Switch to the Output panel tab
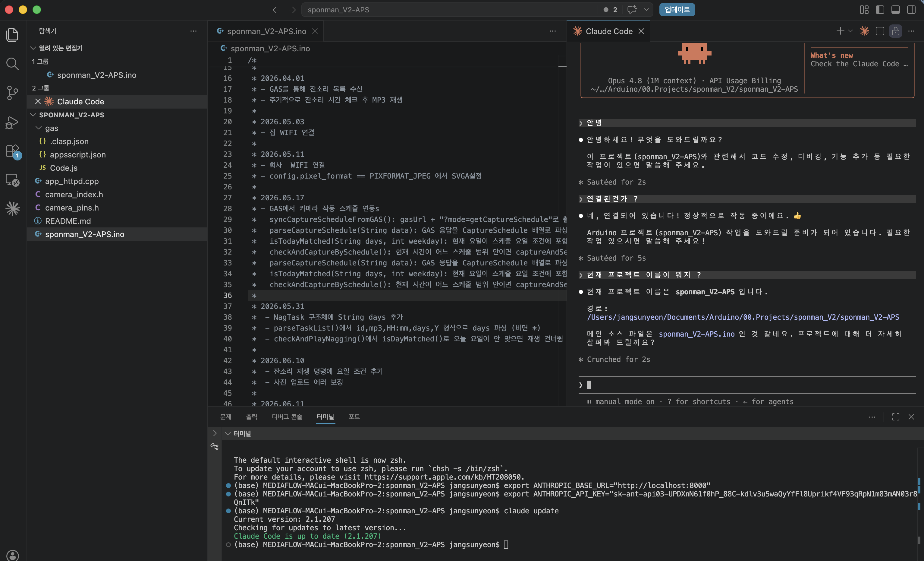 tap(251, 417)
